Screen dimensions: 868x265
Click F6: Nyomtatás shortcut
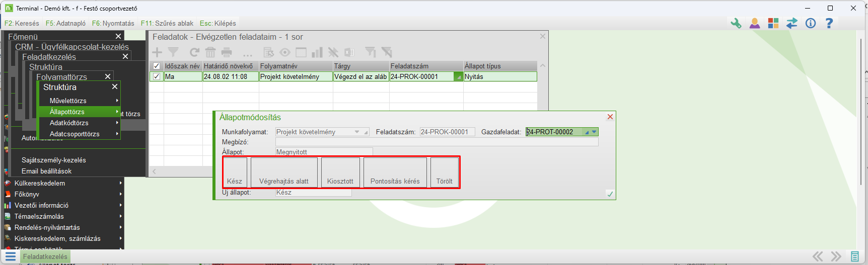coord(113,23)
